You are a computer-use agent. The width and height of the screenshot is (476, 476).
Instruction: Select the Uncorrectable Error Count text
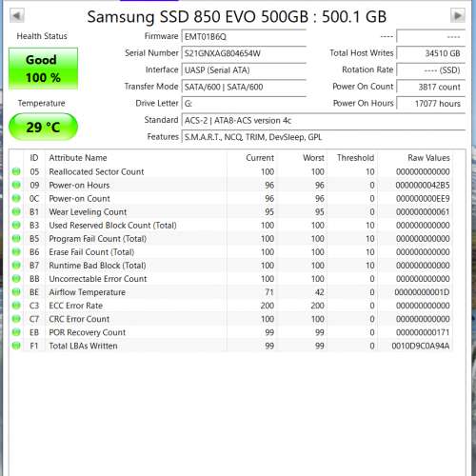[x=98, y=279]
